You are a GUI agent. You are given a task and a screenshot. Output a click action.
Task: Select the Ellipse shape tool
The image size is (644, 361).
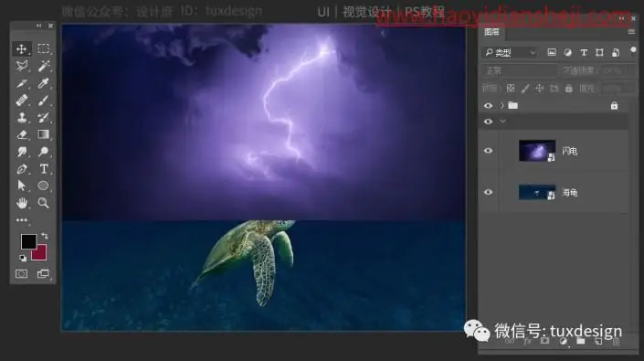point(43,186)
